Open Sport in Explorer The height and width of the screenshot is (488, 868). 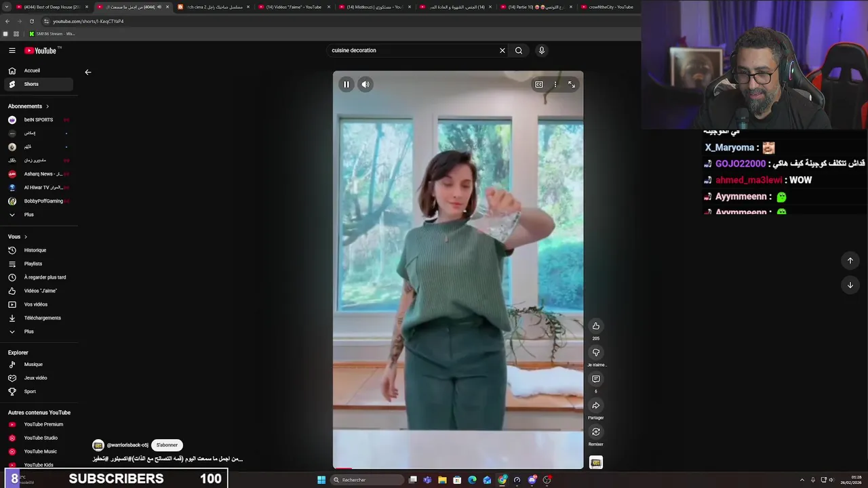[x=39, y=392]
